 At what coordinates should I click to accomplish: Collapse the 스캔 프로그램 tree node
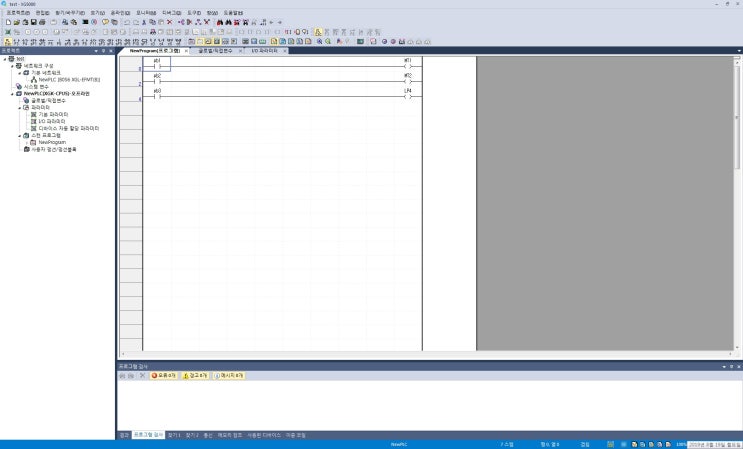[x=19, y=135]
